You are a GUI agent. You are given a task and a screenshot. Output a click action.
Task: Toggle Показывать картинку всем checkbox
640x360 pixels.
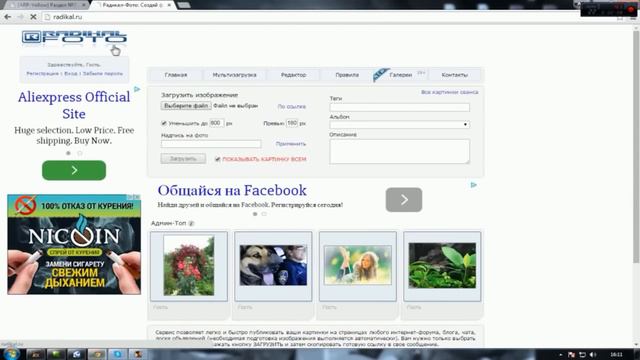click(x=218, y=159)
